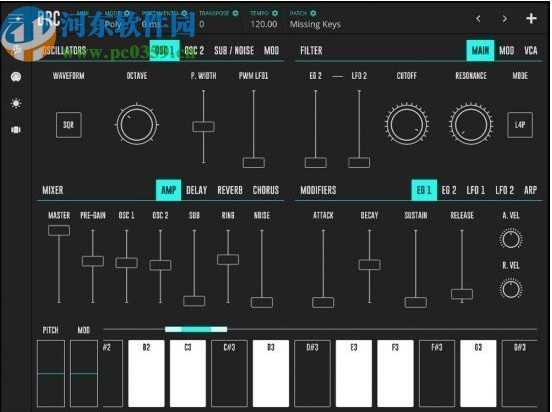This screenshot has height=412, width=552.
Task: Click the RELEASE slider handle
Action: [x=462, y=294]
